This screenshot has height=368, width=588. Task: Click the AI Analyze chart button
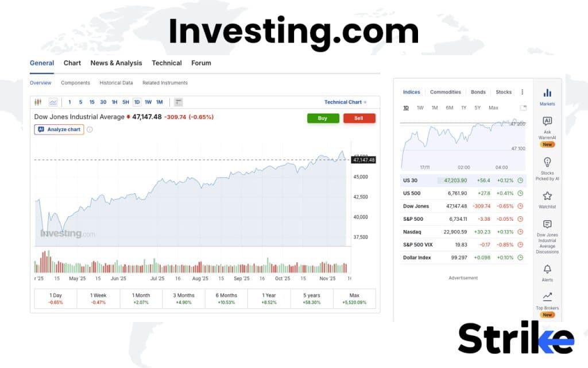pos(58,129)
